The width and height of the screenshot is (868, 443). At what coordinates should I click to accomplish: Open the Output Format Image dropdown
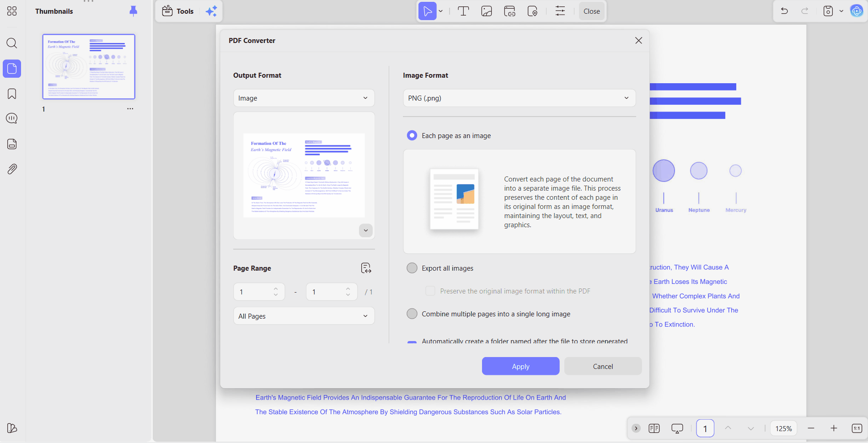point(304,98)
